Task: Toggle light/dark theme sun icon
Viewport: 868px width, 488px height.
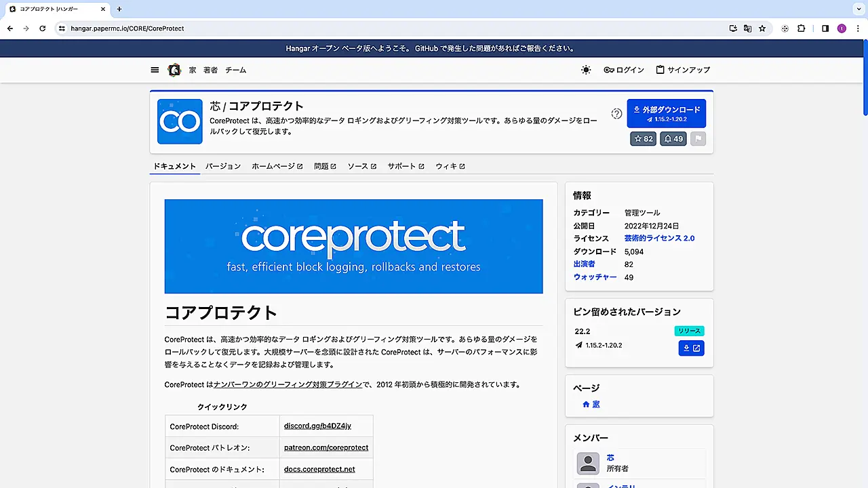Action: [x=586, y=70]
